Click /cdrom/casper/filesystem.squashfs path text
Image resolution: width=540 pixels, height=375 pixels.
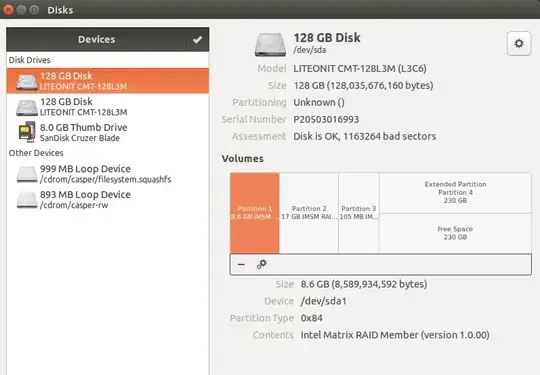pyautogui.click(x=105, y=179)
